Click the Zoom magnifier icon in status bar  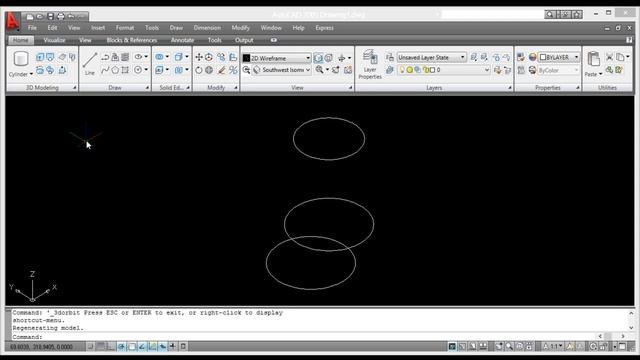pyautogui.click(x=509, y=347)
